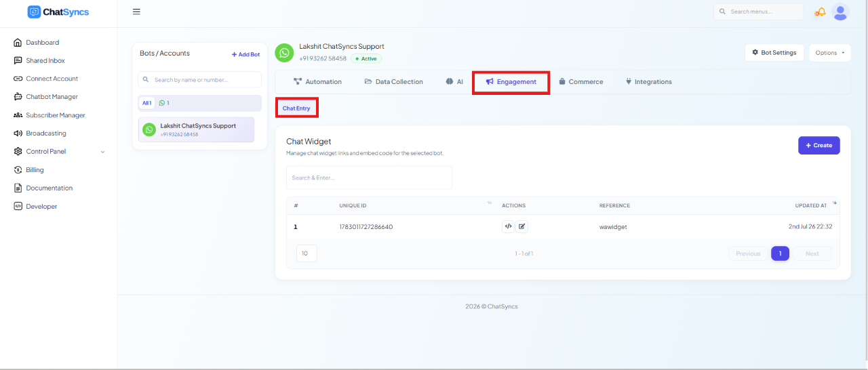Open Developer page

(41, 207)
